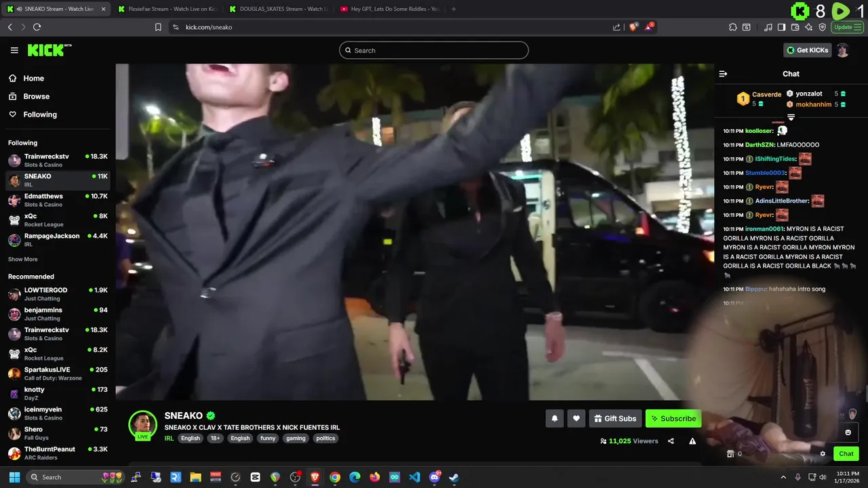
Task: Open Steam from taskbar
Action: tap(454, 477)
